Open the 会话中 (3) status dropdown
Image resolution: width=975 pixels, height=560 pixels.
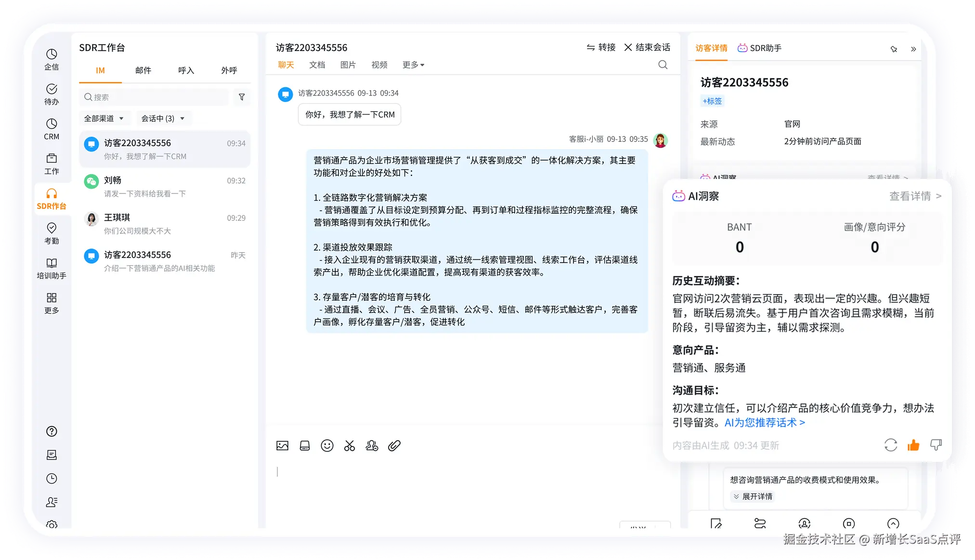point(163,118)
